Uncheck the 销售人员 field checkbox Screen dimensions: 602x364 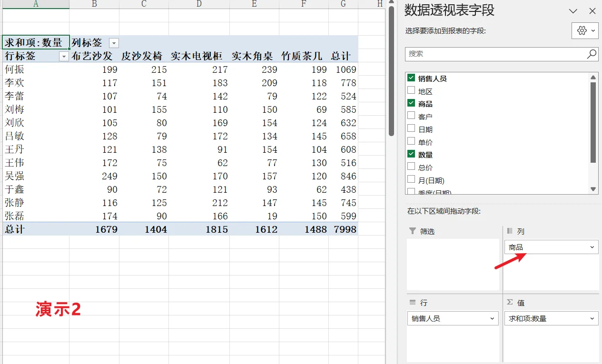411,78
